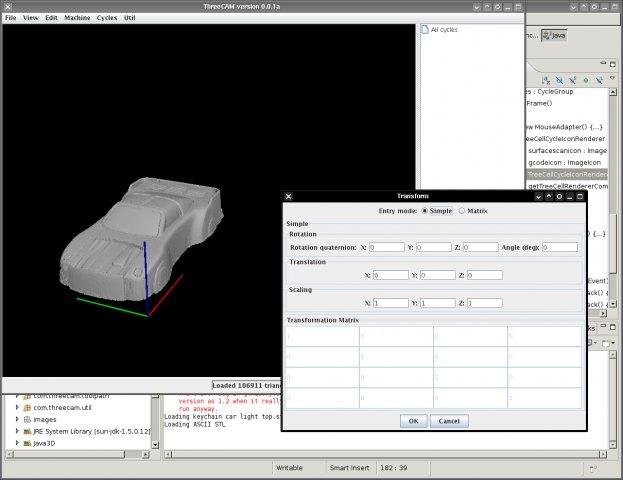Maximize the Eclipse outline panel
The image size is (623, 480).
[613, 64]
